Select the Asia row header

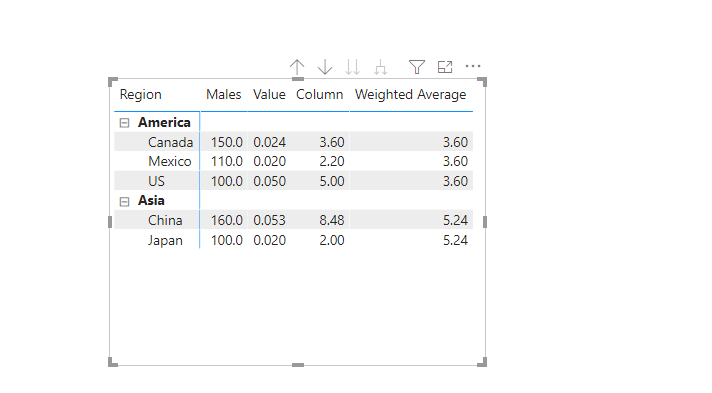(152, 201)
